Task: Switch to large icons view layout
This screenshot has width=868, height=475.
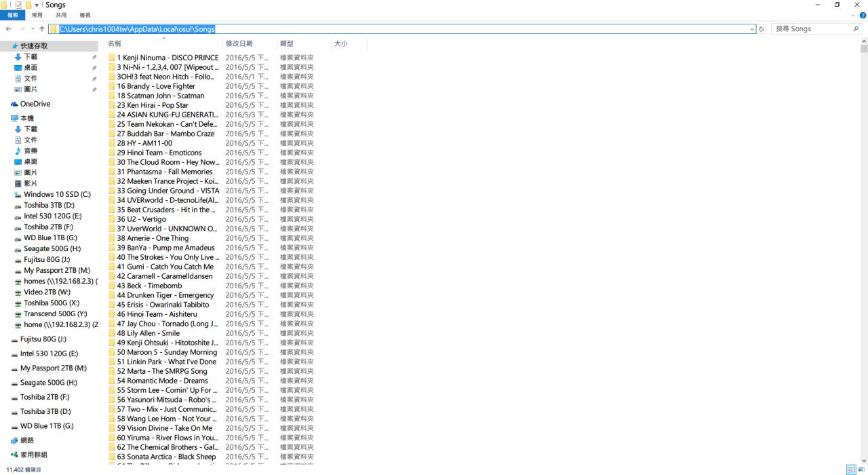Action: coord(862,470)
